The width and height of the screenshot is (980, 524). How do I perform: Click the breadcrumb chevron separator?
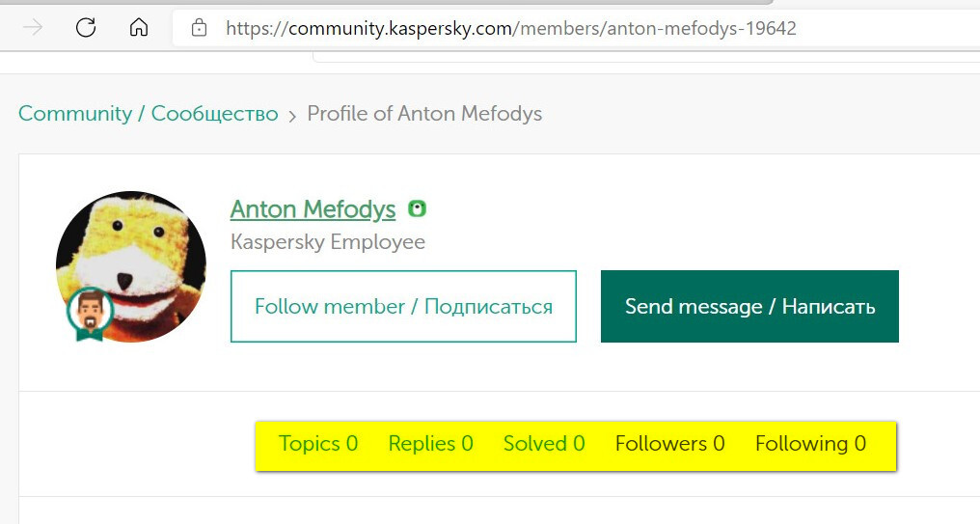coord(292,116)
